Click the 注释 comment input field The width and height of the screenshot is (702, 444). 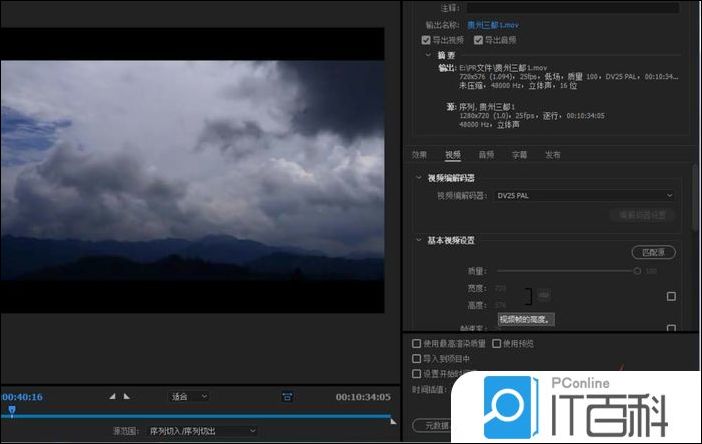tap(573, 8)
